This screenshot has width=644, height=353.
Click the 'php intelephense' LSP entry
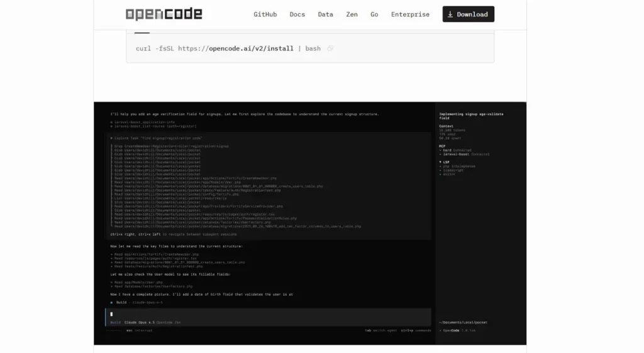pyautogui.click(x=458, y=166)
